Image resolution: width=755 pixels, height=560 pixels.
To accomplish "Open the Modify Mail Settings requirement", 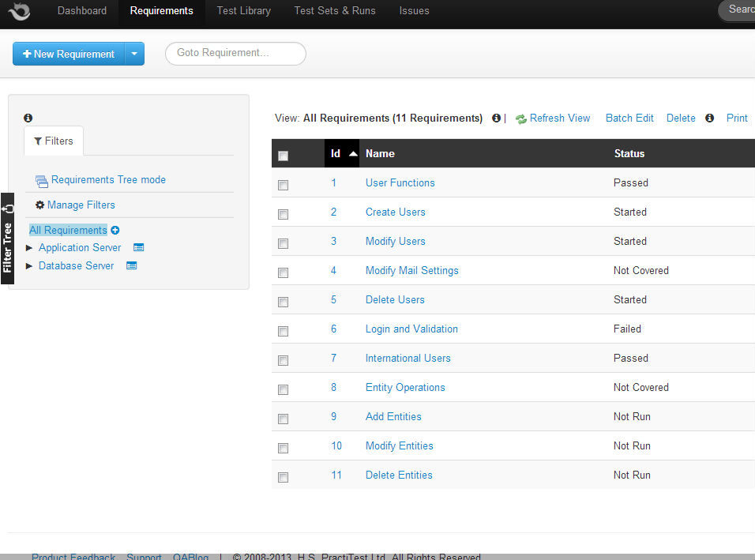I will pyautogui.click(x=411, y=270).
